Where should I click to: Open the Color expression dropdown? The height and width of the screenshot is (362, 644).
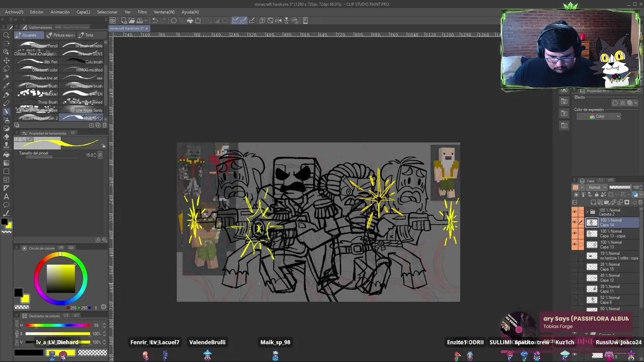click(x=598, y=117)
